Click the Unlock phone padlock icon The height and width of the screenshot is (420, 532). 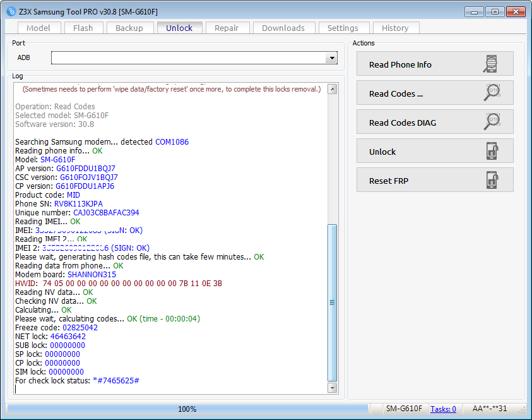pos(492,151)
